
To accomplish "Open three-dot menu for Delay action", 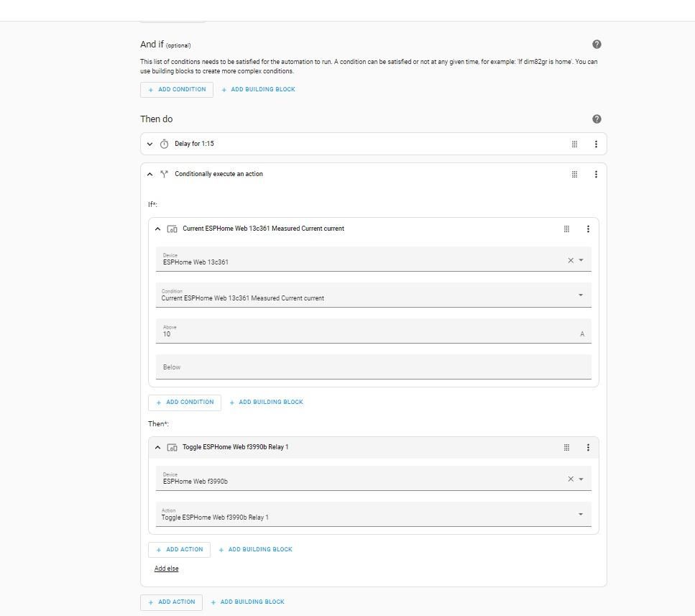I will [x=596, y=144].
